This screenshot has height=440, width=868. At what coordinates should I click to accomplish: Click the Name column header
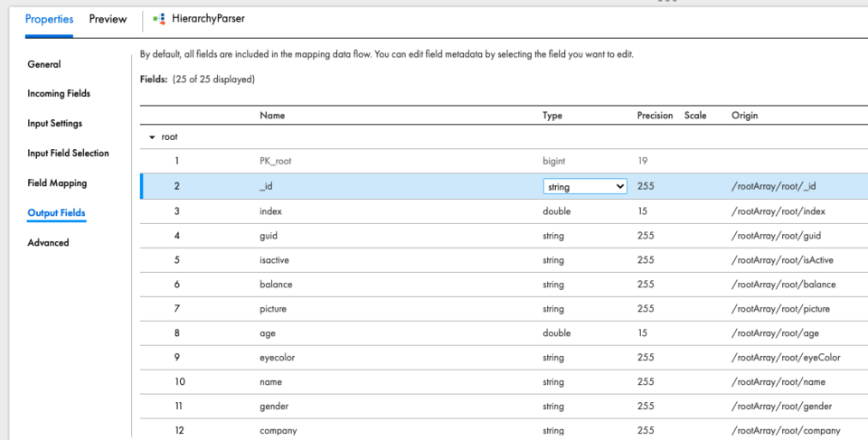pos(272,116)
